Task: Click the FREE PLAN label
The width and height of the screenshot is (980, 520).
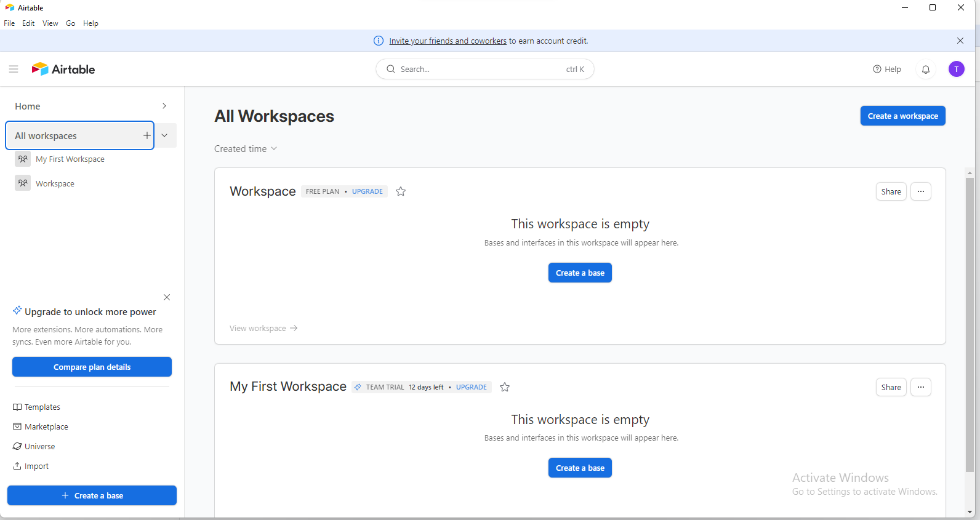Action: [323, 191]
